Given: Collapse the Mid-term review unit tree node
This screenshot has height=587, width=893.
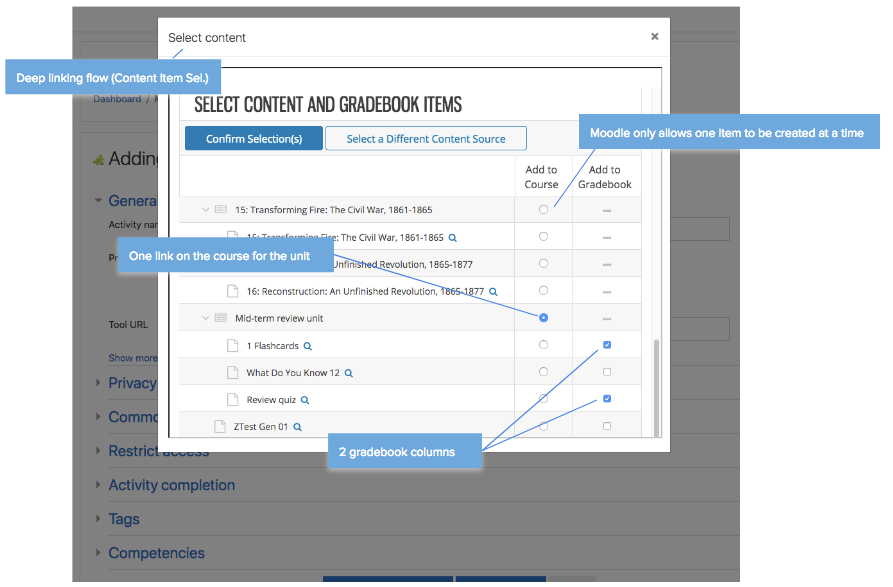Looking at the screenshot, I should coord(206,319).
